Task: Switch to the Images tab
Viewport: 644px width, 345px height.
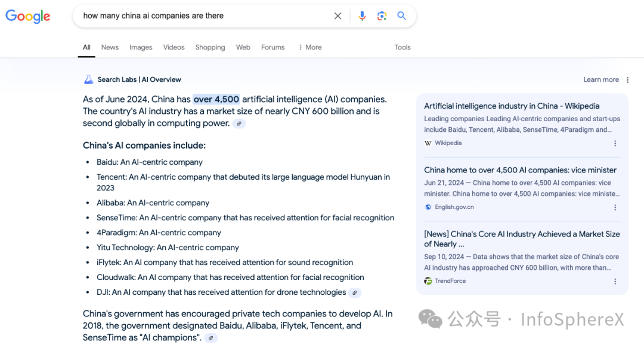Action: pyautogui.click(x=141, y=47)
